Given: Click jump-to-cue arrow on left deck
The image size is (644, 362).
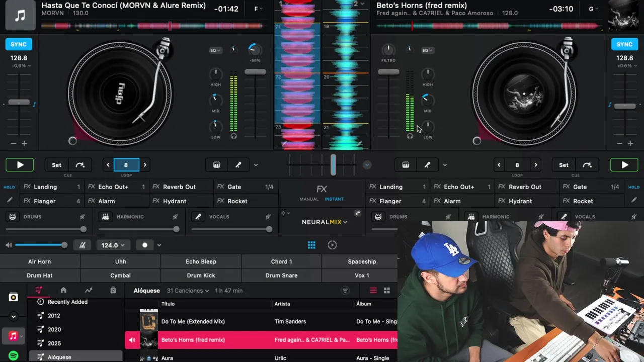Looking at the screenshot, I should pos(80,165).
